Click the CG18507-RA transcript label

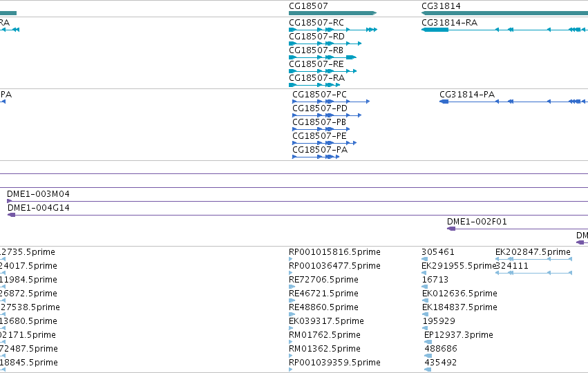[x=316, y=78]
